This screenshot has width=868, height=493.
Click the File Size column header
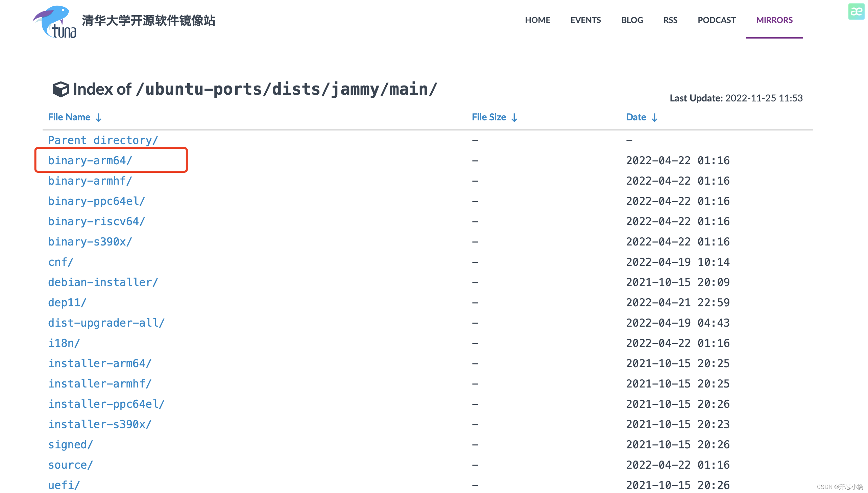[489, 117]
